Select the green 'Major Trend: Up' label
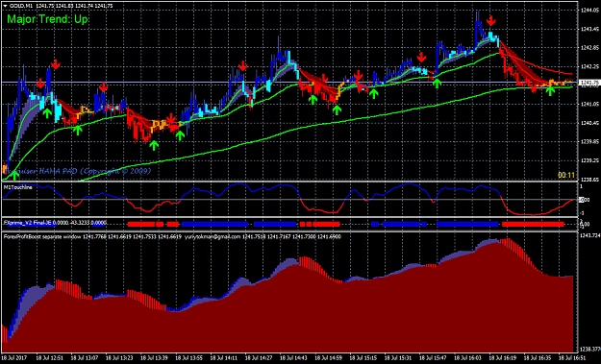 coord(47,19)
